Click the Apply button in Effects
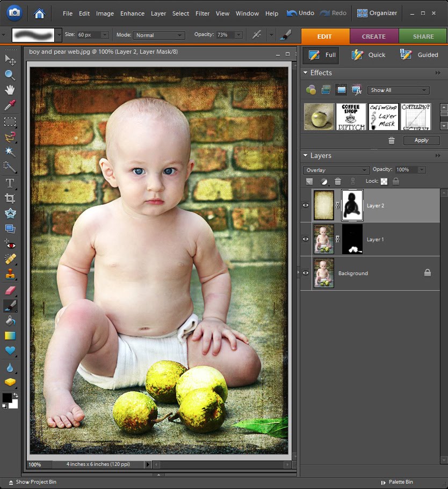The image size is (448, 489). [421, 140]
